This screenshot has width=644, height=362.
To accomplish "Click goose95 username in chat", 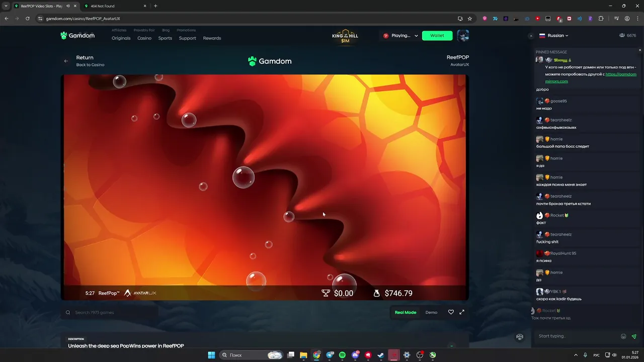I will [x=558, y=101].
